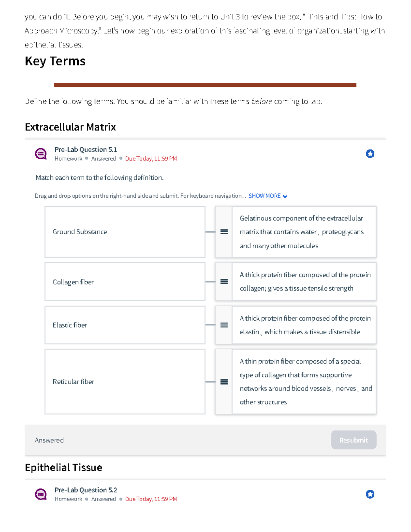Click the tensile strength definition card

(304, 282)
